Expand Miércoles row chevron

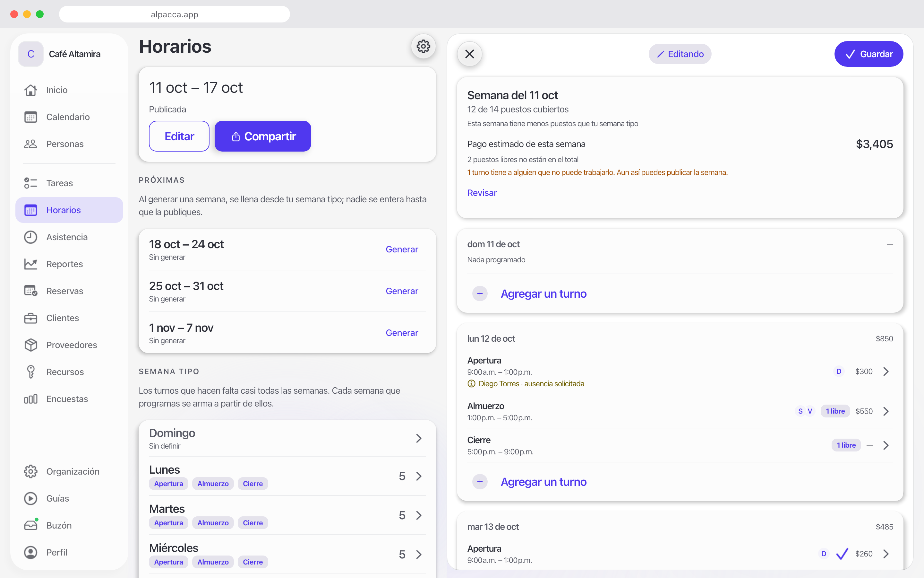(x=419, y=554)
